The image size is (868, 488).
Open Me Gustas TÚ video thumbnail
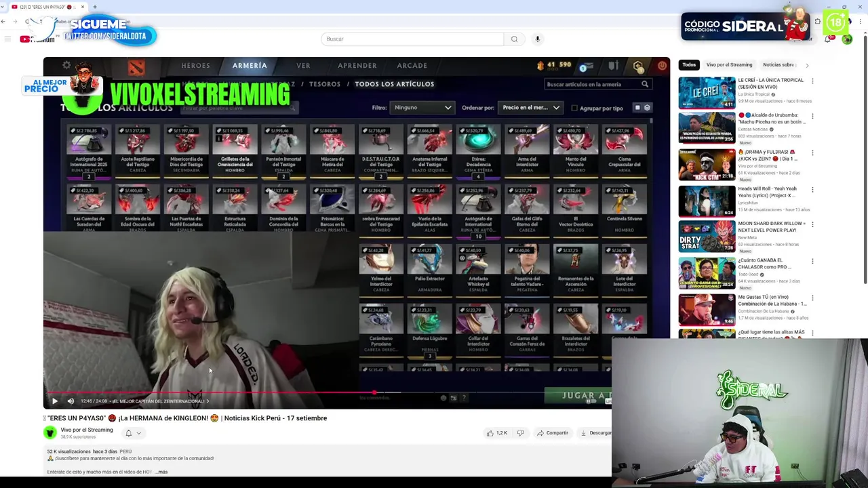tap(707, 310)
